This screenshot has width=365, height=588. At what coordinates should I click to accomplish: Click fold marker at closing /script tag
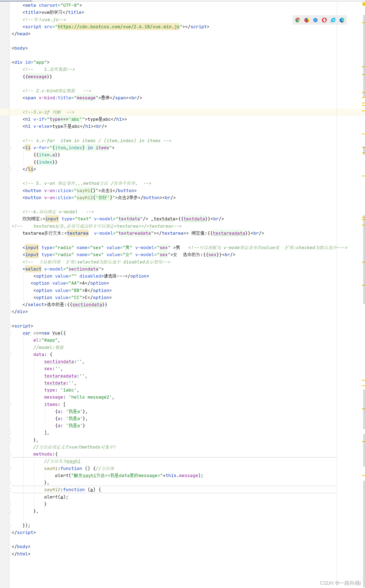point(9,533)
